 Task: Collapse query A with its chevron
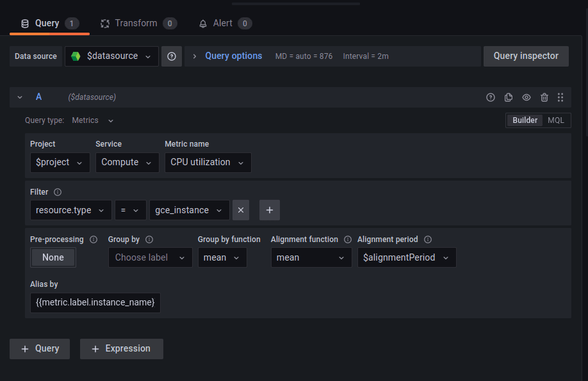pos(19,97)
